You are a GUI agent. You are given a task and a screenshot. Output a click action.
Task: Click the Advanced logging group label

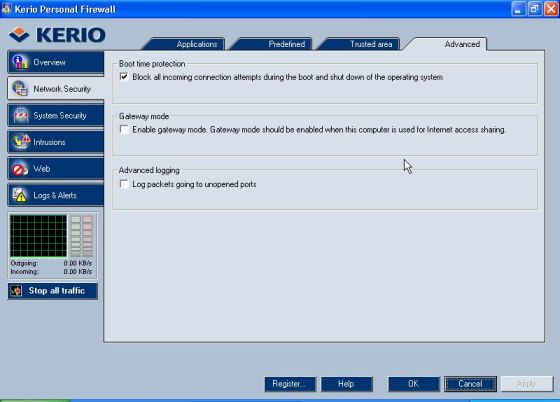[149, 170]
